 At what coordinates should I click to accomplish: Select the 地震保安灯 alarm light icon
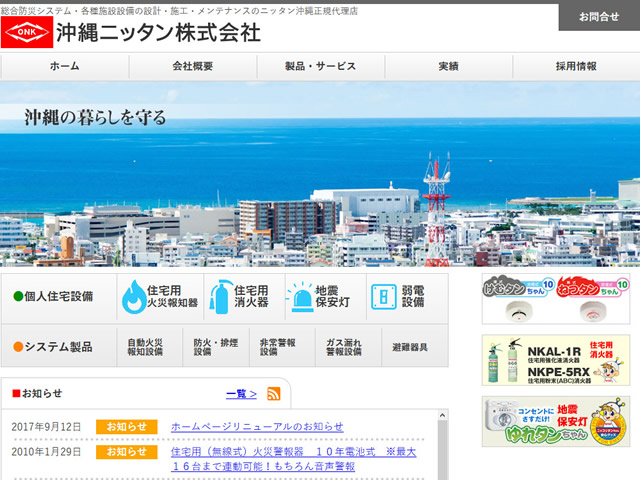[x=301, y=297]
